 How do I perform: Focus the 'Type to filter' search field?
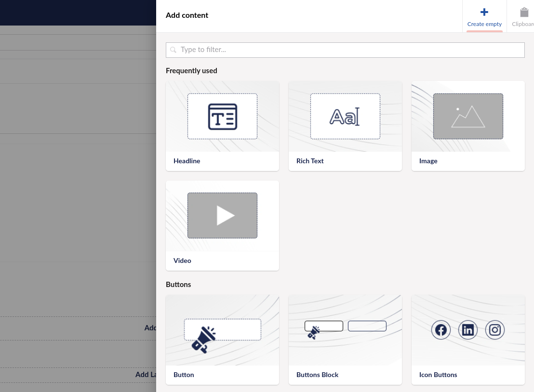[345, 50]
